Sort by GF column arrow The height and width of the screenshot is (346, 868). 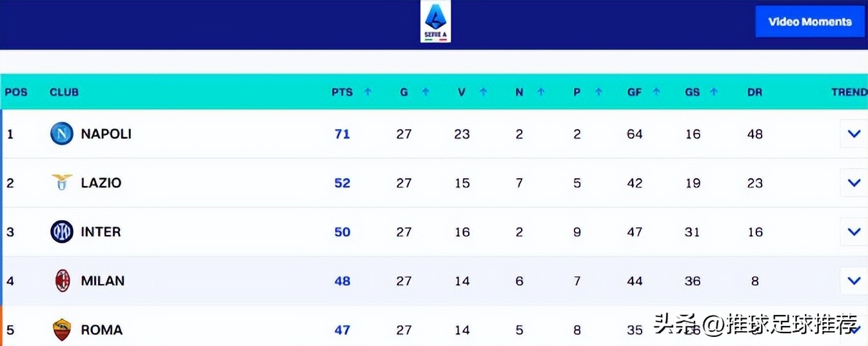coord(656,92)
